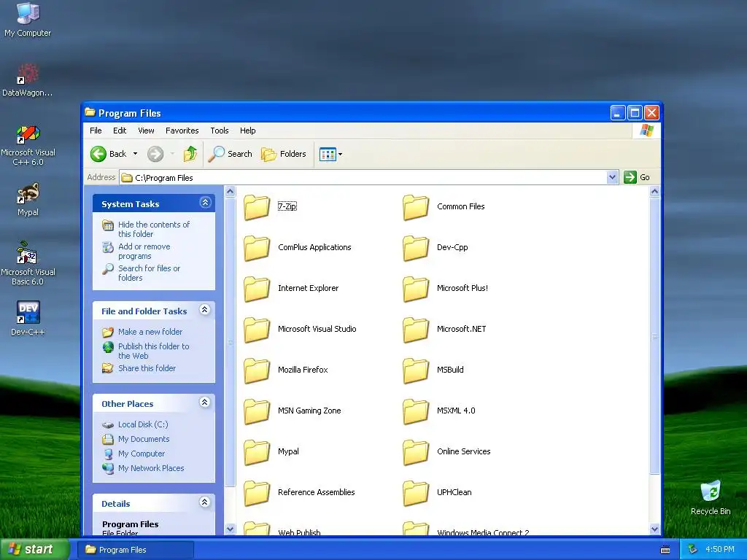Select the Online Services folder icon
The image size is (747, 560).
coord(416,452)
